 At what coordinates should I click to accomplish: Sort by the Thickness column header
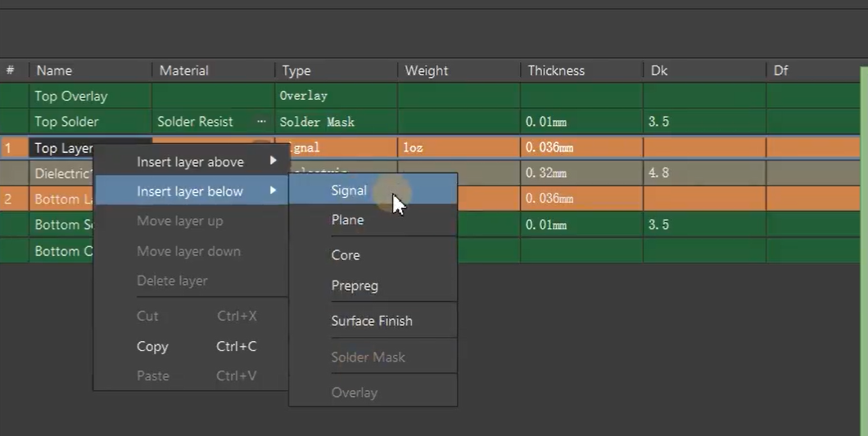pos(556,70)
